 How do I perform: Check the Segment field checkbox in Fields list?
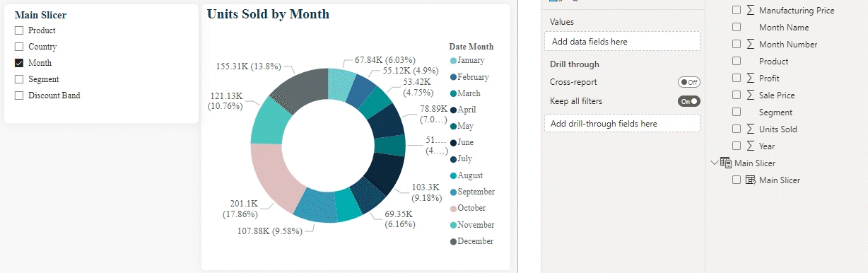737,112
